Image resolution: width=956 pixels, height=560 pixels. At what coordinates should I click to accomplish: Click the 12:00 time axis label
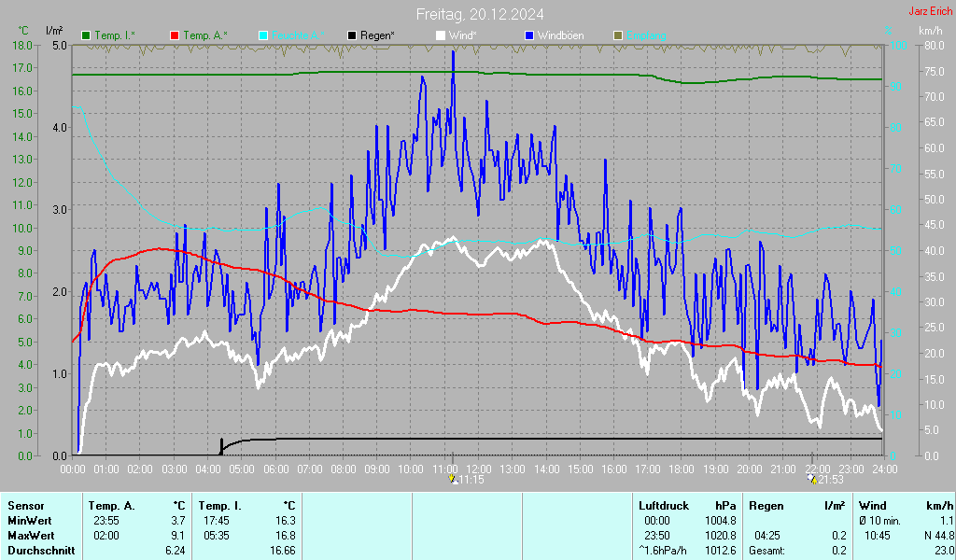point(478,468)
